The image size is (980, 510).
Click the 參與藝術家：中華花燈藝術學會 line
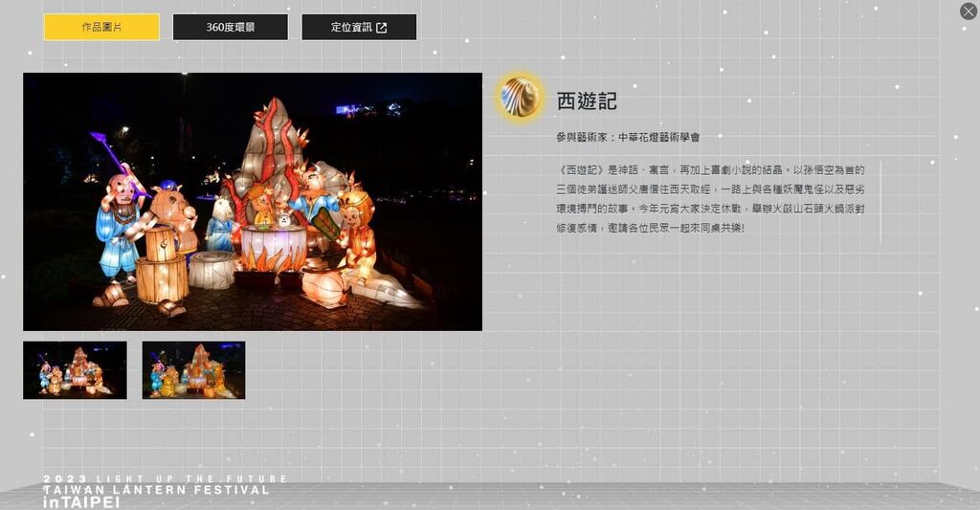[x=628, y=137]
